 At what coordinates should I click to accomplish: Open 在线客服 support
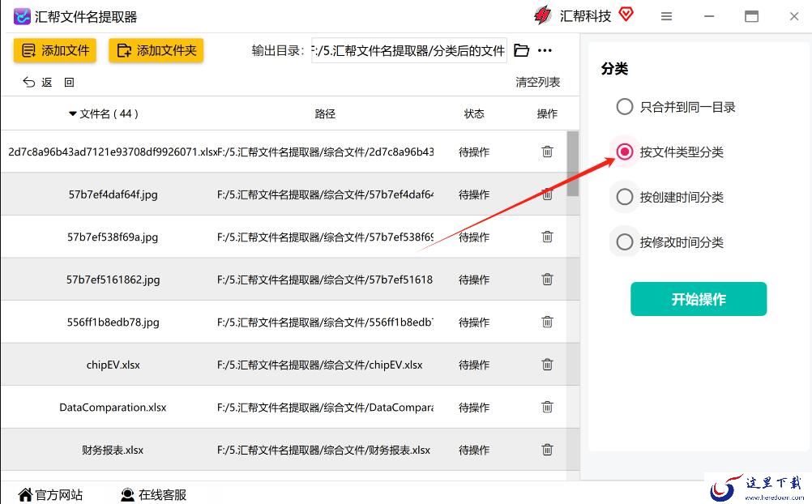coord(153,494)
